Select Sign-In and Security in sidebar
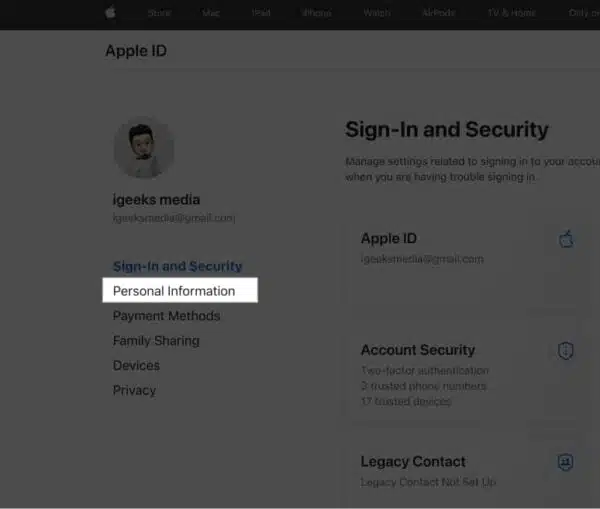Image resolution: width=600 pixels, height=509 pixels. tap(177, 267)
